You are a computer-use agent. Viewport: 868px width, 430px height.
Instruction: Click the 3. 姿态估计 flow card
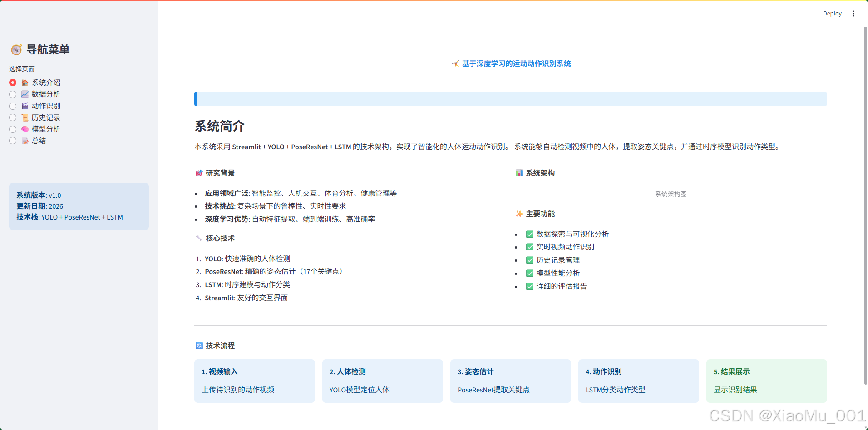tap(511, 381)
